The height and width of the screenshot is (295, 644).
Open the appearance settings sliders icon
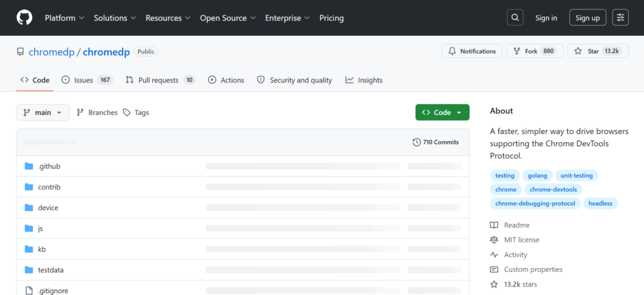620,18
